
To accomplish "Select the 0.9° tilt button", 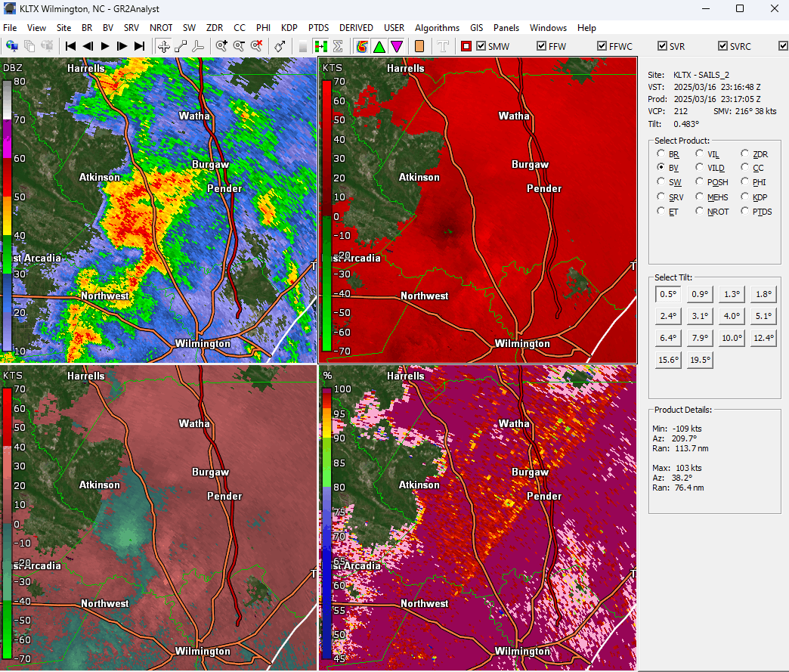I will coord(700,294).
